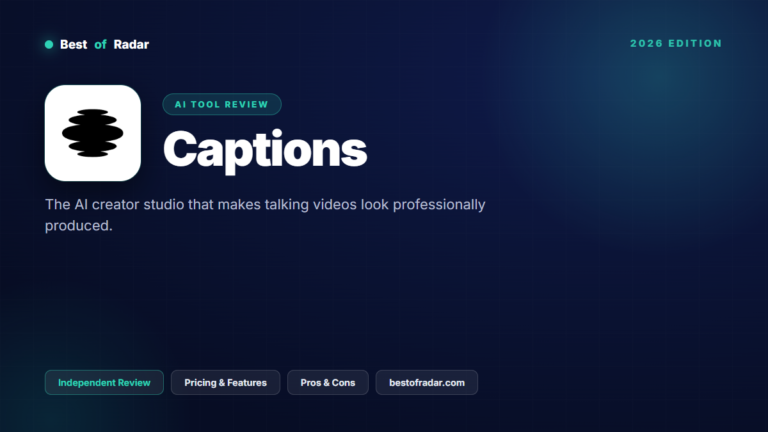Click the tagline starting "The AI creator studio"
768x432 pixels.
[x=265, y=215]
